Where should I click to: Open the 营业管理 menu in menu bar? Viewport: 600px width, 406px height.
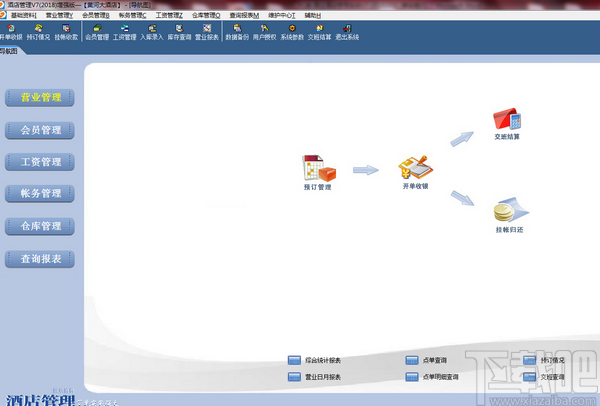pos(59,15)
